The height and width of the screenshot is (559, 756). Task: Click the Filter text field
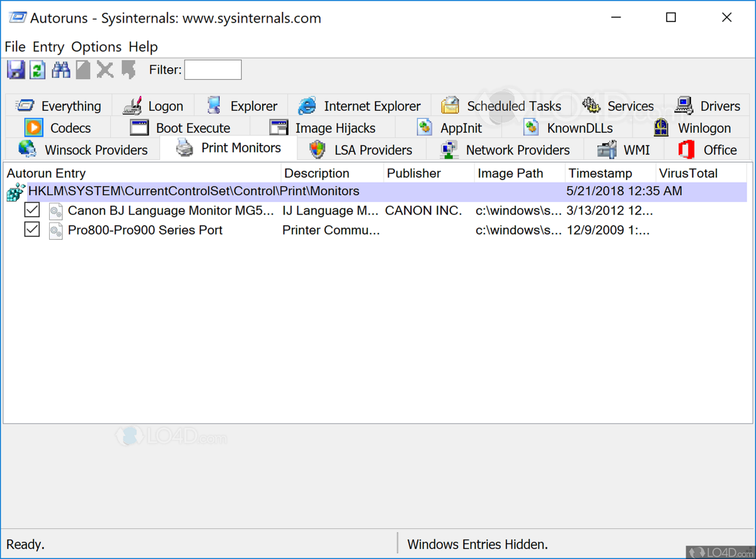(x=212, y=70)
